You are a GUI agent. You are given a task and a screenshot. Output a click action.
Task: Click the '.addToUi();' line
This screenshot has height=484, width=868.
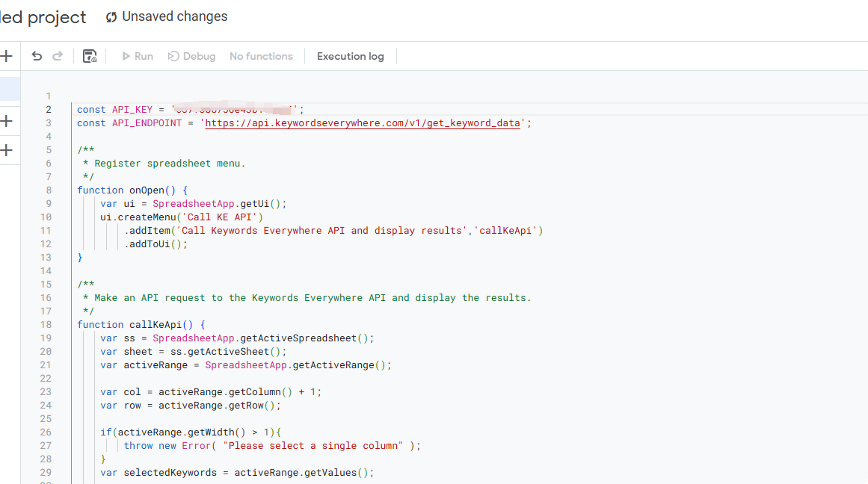pyautogui.click(x=156, y=244)
